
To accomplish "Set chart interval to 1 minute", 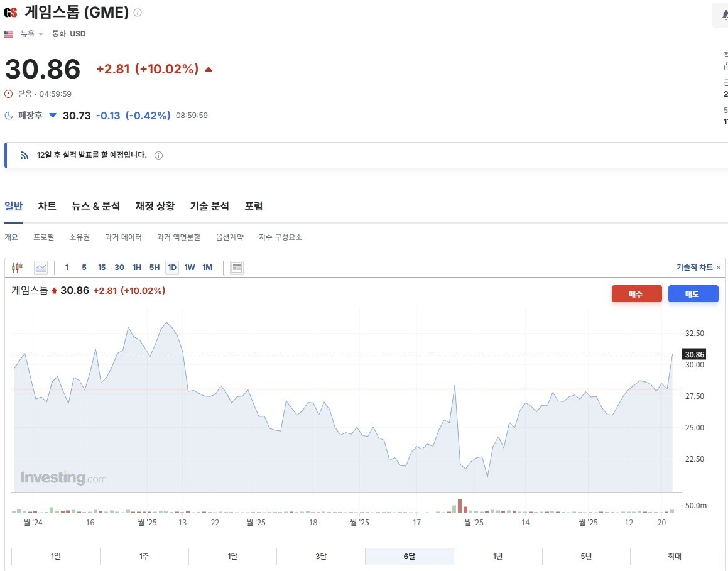I will 67,268.
